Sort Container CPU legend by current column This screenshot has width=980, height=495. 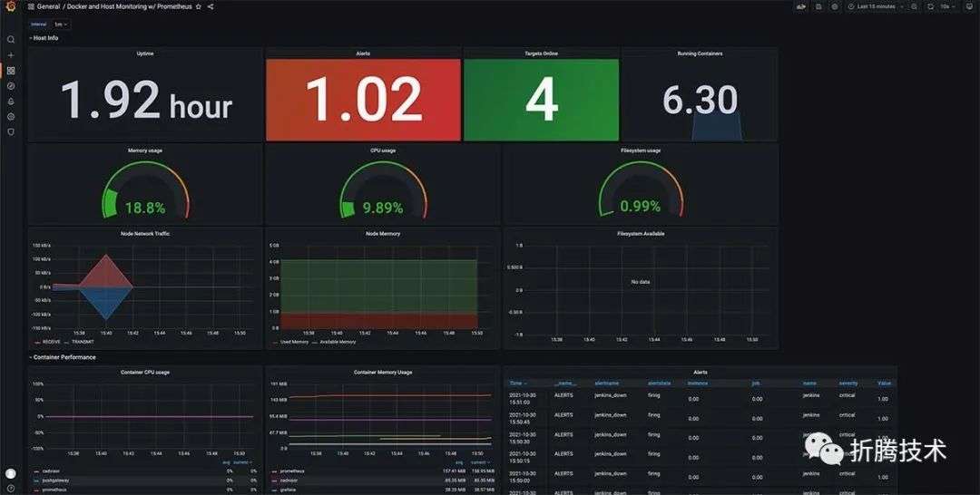point(242,462)
